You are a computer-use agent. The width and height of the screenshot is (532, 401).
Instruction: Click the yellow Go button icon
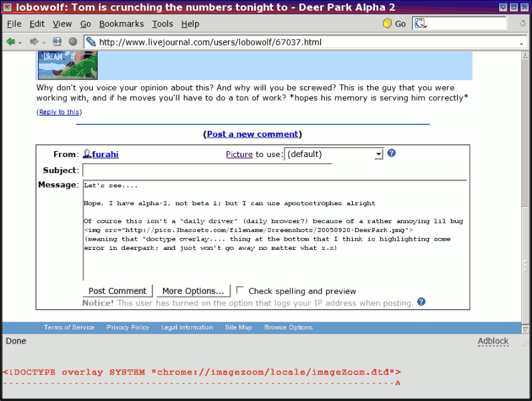[387, 23]
